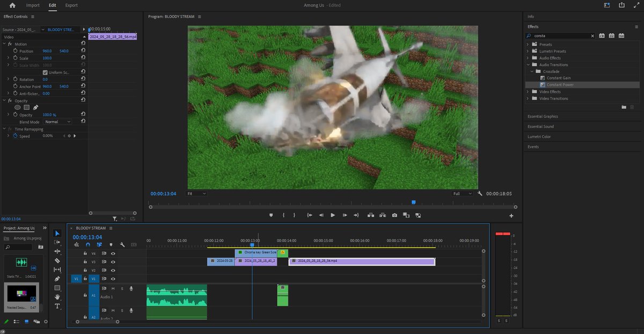Viewport: 644px width, 334px height.
Task: Select the Constant Gain audio transition
Action: (x=558, y=78)
